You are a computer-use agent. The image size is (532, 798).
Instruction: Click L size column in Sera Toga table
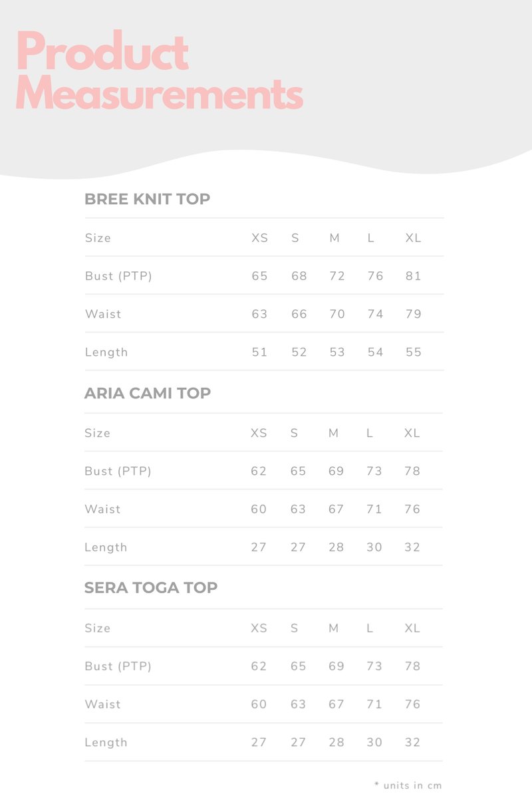(370, 628)
